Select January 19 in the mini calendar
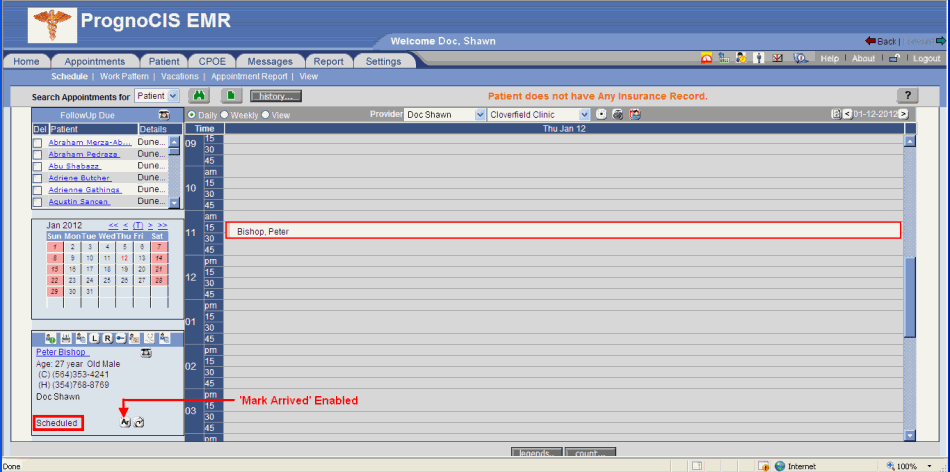This screenshot has width=950, height=472. [x=124, y=268]
